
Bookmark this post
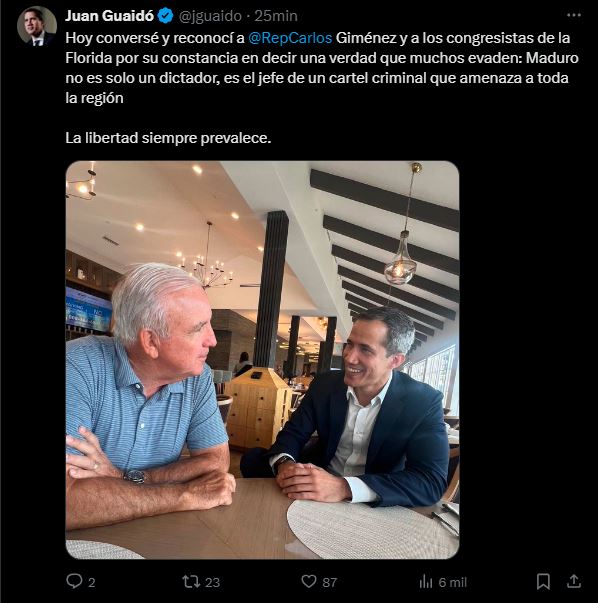click(543, 581)
